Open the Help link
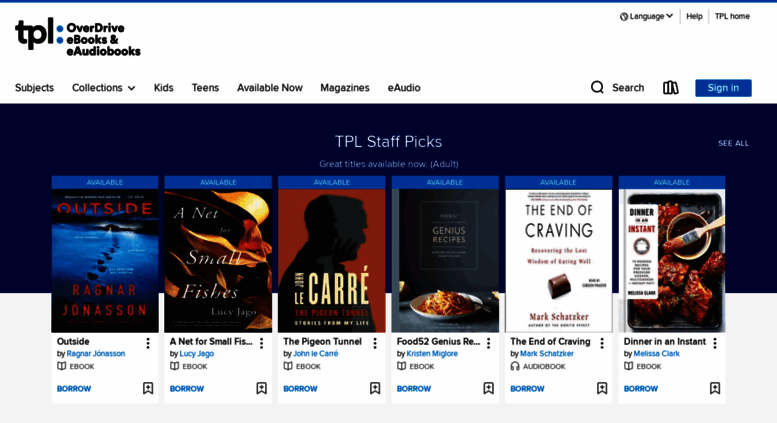The image size is (777, 423). coord(694,16)
